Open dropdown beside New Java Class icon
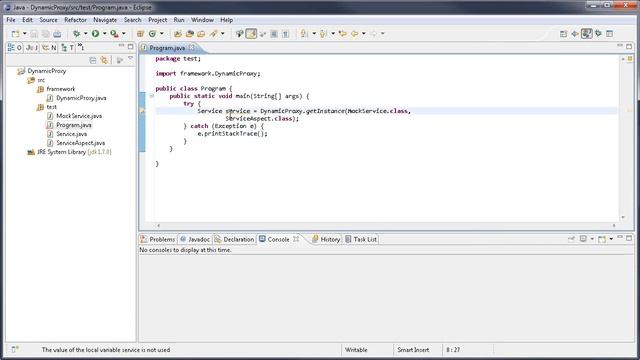640x360 pixels. coord(162,33)
